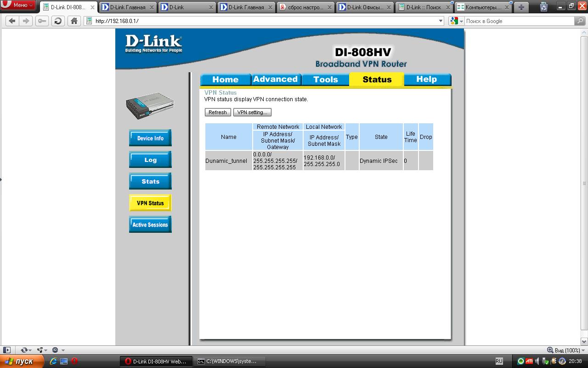Click the Life Time column header
Viewport: 588px width, 368px height.
click(411, 137)
